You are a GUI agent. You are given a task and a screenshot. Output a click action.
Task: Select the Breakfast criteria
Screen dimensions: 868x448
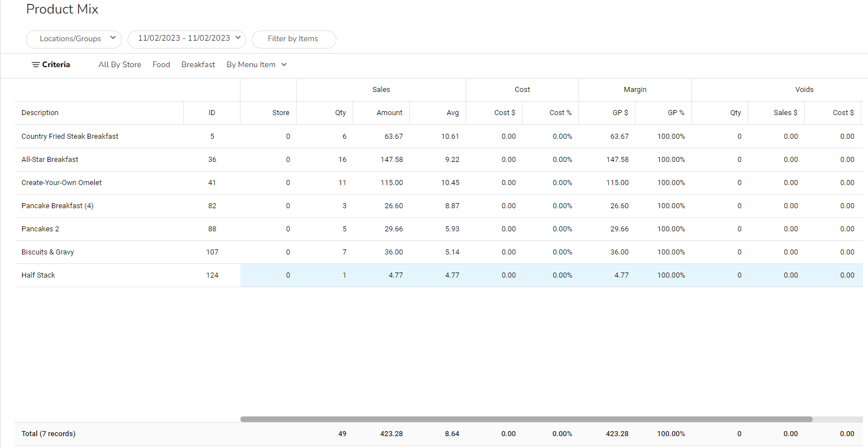198,65
